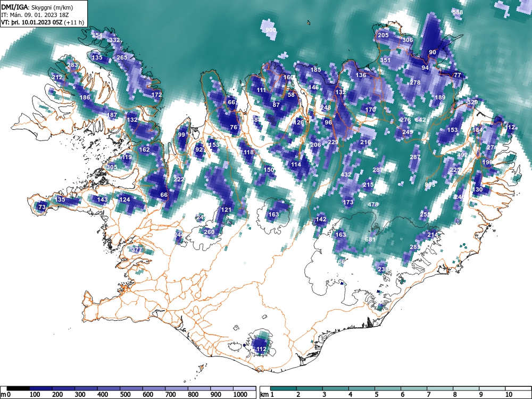This screenshot has width=532, height=399.
Task: Click the visibility value "146"
Action: pos(313,87)
